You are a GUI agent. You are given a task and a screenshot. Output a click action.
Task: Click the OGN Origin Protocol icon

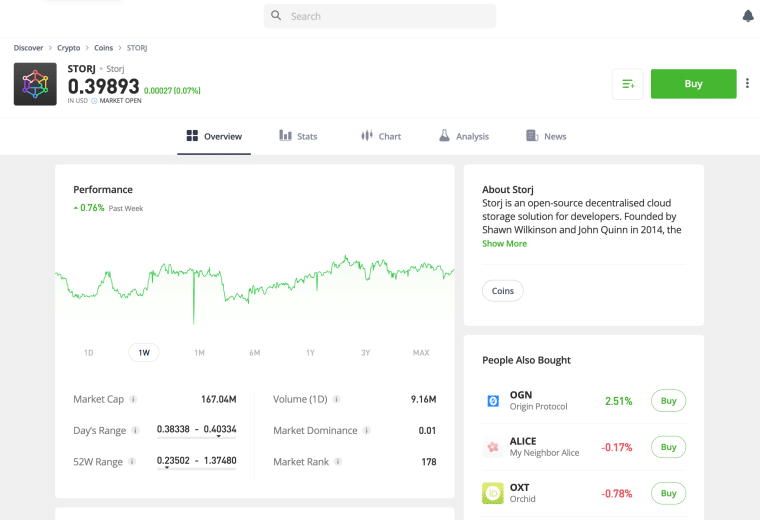pyautogui.click(x=493, y=401)
